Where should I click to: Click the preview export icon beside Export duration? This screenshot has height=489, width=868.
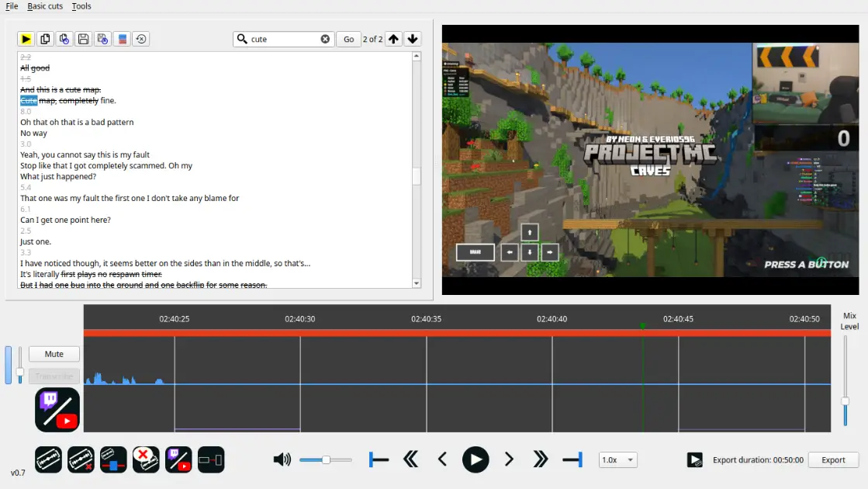[694, 460]
